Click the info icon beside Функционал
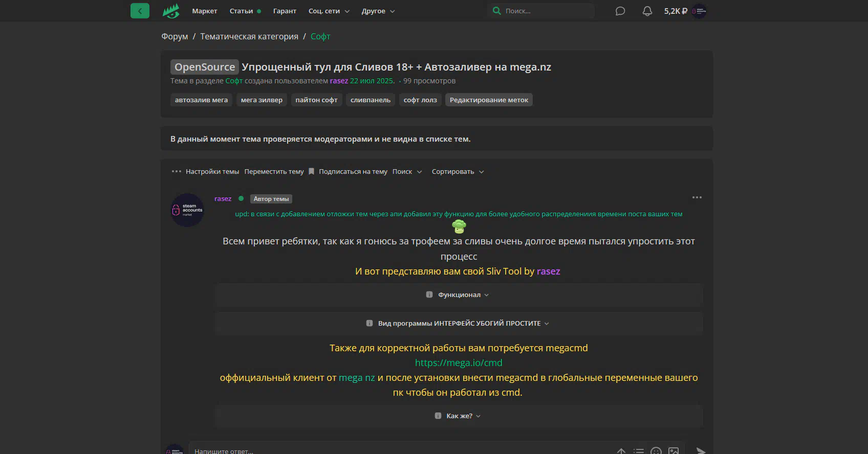Screen dimensions: 868x454 pos(429,294)
